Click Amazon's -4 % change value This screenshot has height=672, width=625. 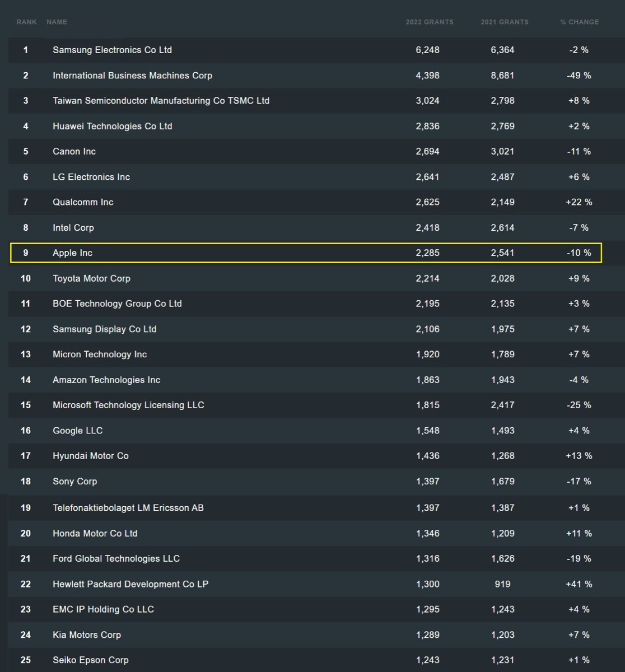tap(579, 380)
